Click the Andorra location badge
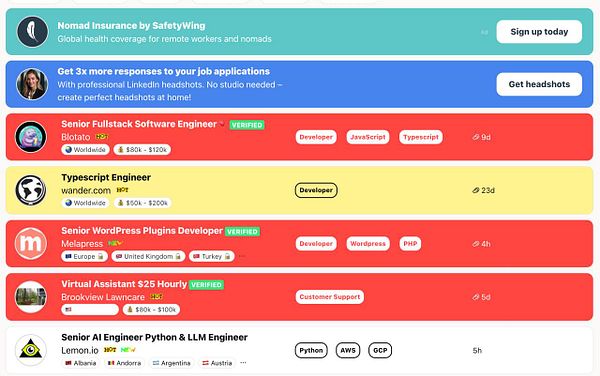Viewport: 600px width, 376px height. [x=124, y=363]
